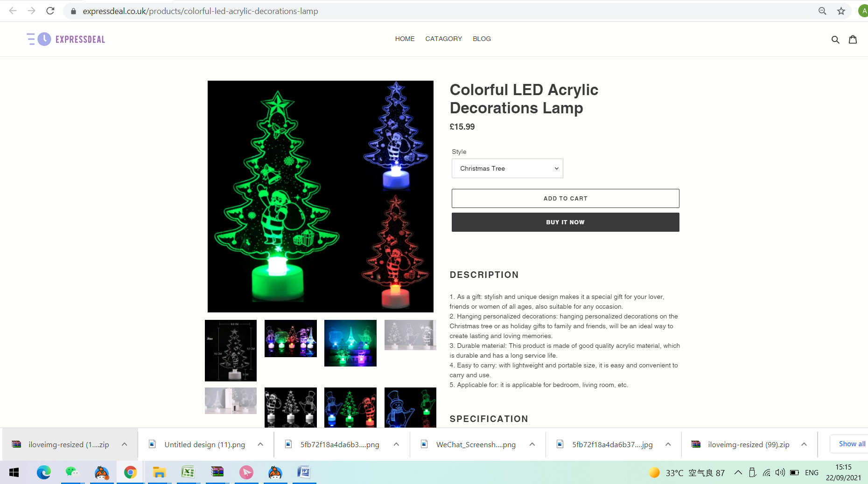Viewport: 868px width, 484px height.
Task: Open the HOME menu item
Action: [405, 39]
